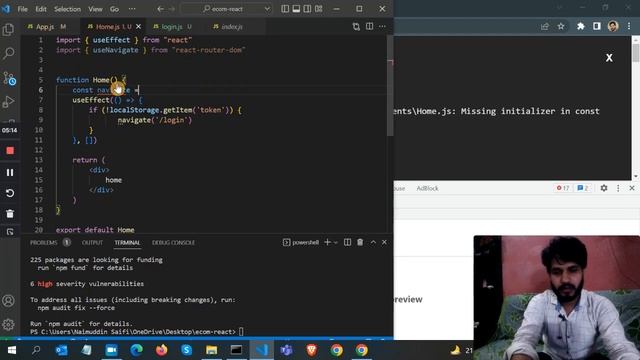Delete the current recording with the trash icon

10,213
